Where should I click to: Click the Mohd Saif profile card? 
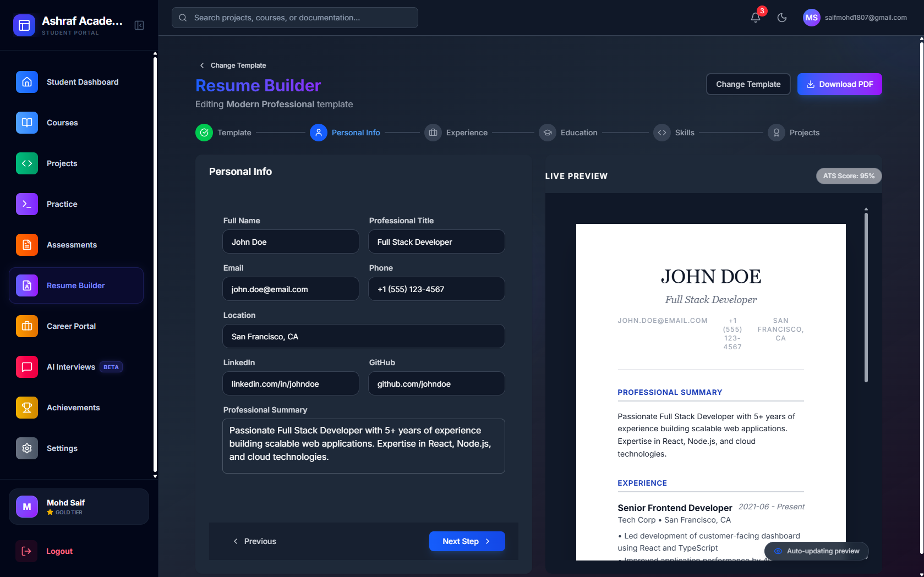79,507
